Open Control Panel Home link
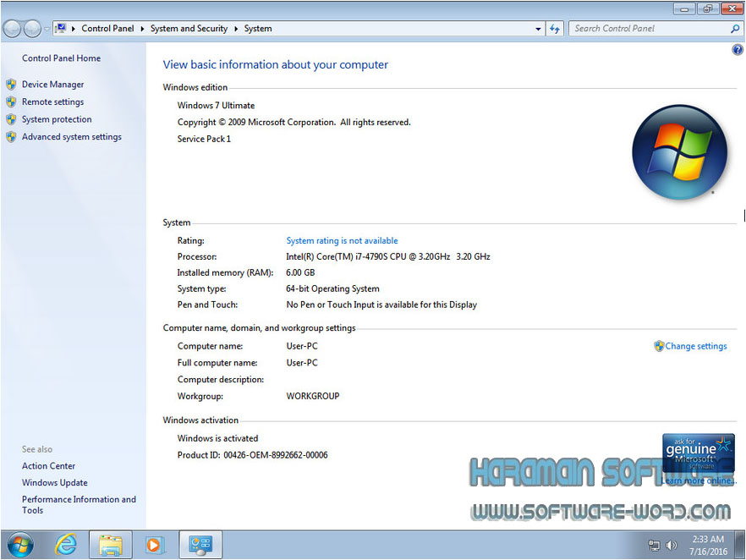 click(x=62, y=58)
